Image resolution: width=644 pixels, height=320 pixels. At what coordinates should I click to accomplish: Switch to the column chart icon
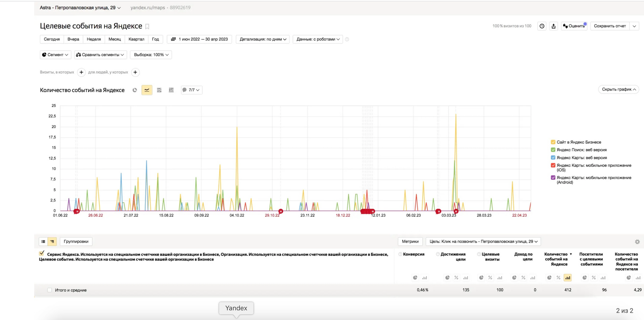(x=171, y=90)
